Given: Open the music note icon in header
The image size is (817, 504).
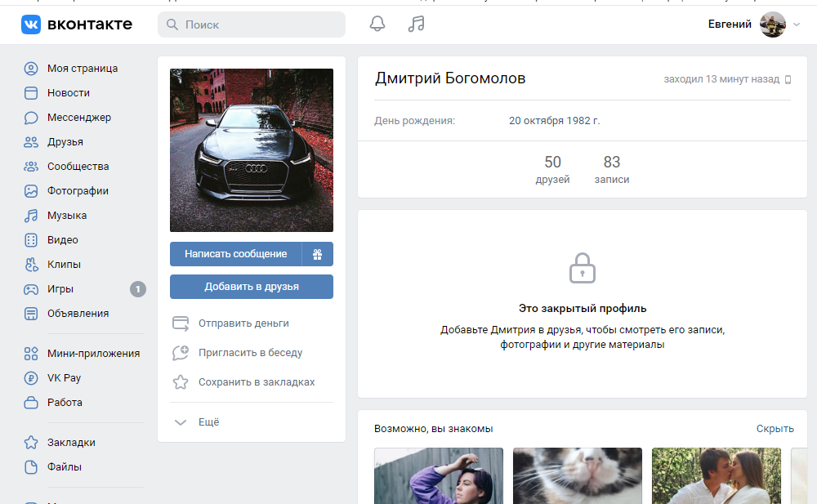Looking at the screenshot, I should click(416, 24).
